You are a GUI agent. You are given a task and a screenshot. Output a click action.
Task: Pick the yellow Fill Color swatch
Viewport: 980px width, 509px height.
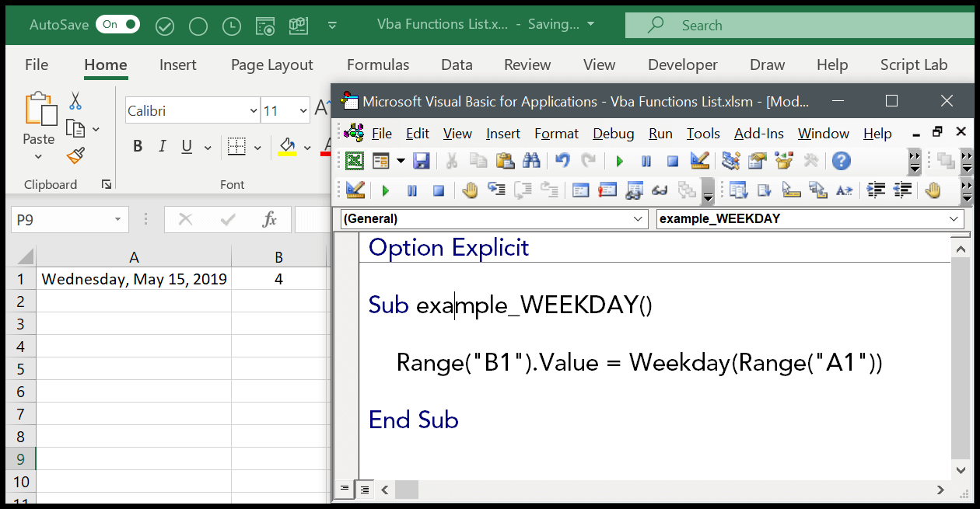288,147
